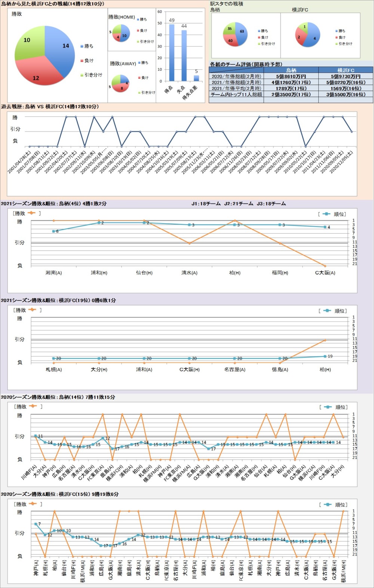The image size is (374, 588).
Task: Click the small 得失点差 bar labeled 5
Action: [196, 78]
